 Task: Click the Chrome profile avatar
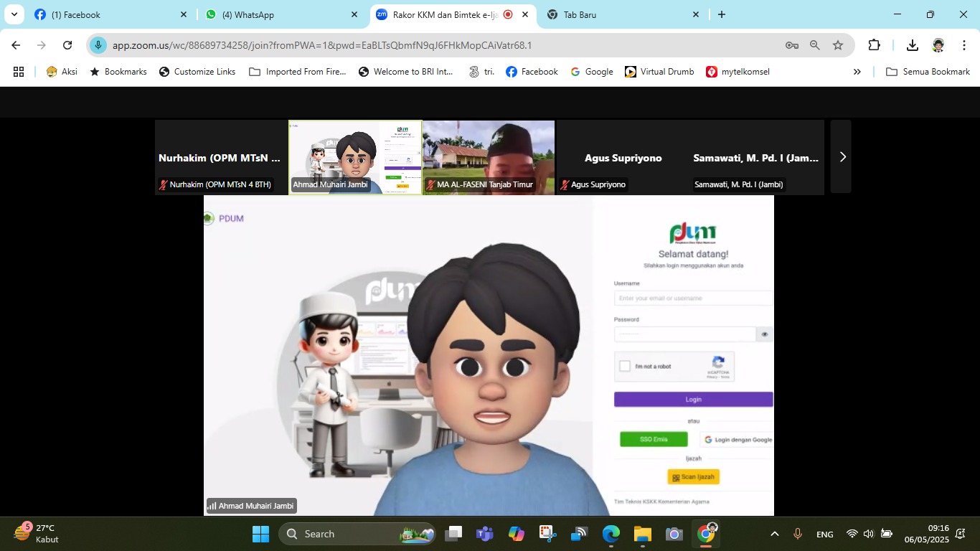point(938,44)
